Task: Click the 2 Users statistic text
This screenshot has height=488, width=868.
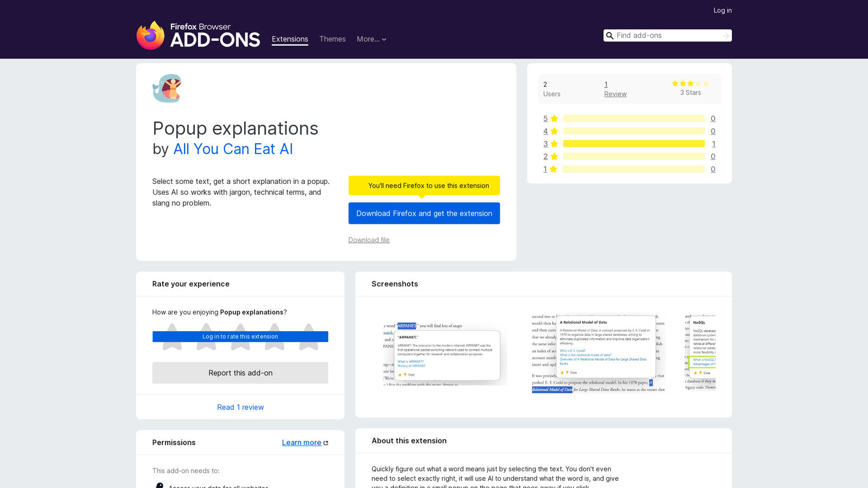Action: 552,89
